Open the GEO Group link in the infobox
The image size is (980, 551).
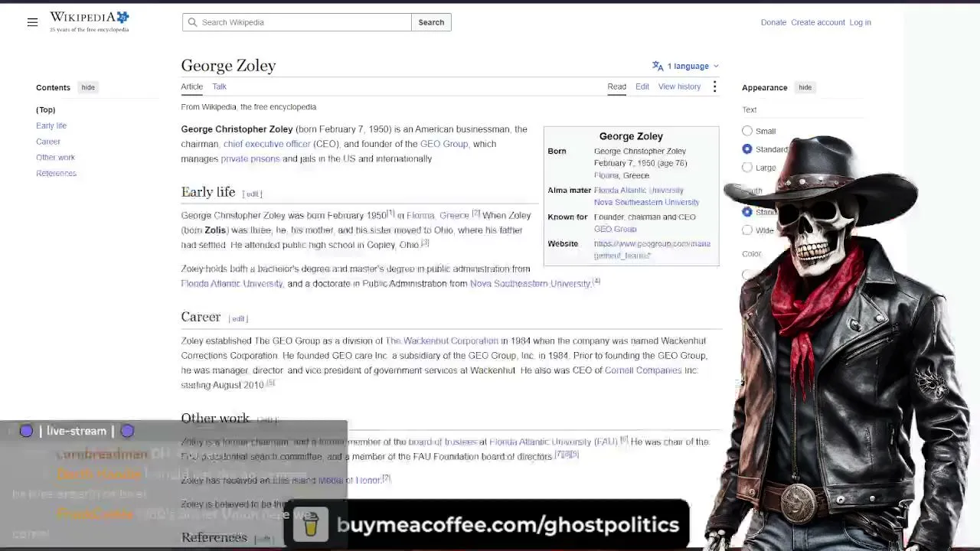[x=615, y=229]
